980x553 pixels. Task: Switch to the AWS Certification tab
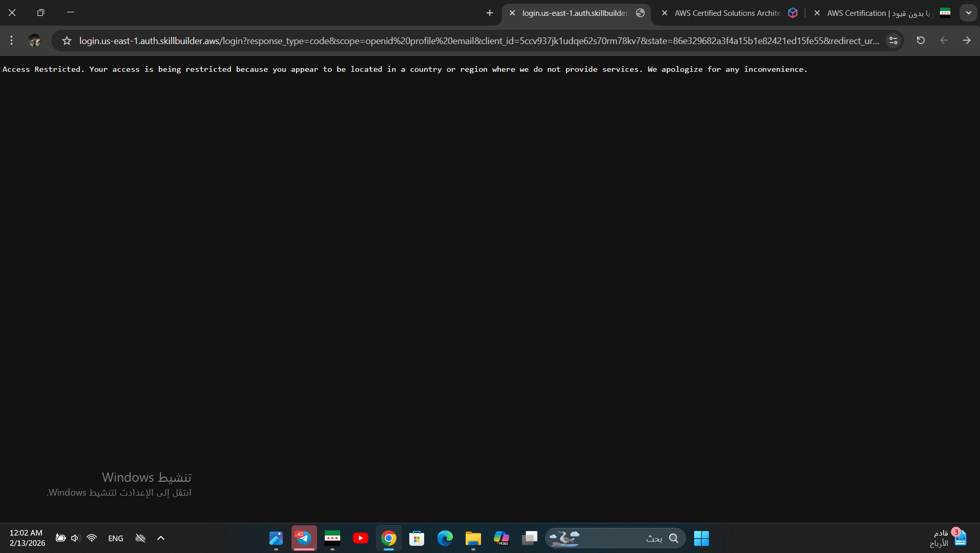tap(879, 13)
